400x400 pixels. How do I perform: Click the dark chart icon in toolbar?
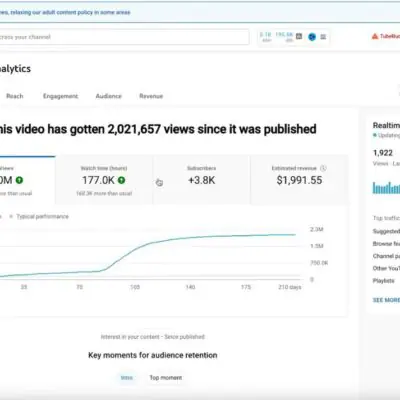pos(299,36)
